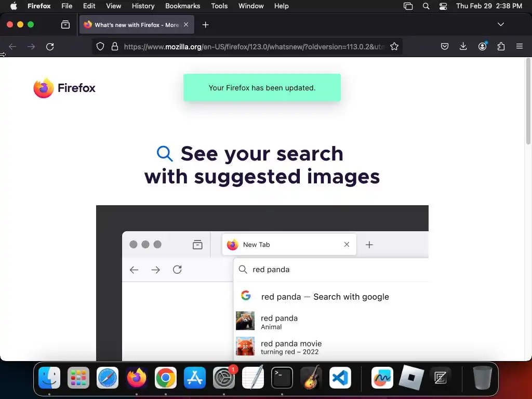Image resolution: width=532 pixels, height=399 pixels.
Task: Reload the current page
Action: (x=50, y=46)
